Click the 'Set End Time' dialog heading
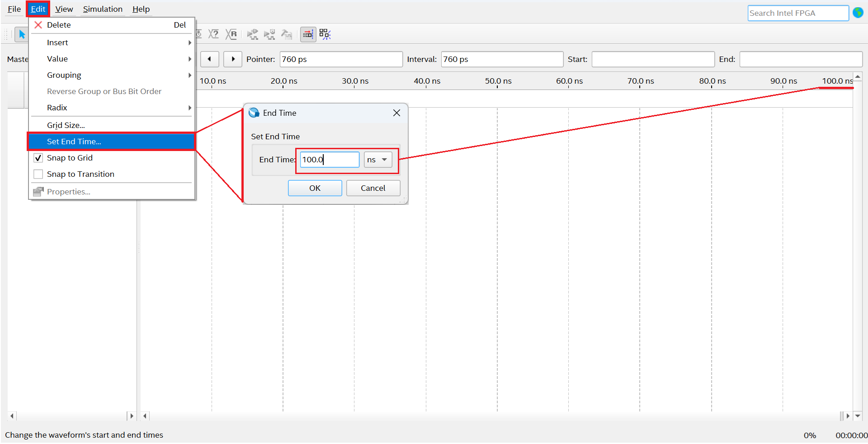Viewport: 868px width, 444px height. click(275, 137)
